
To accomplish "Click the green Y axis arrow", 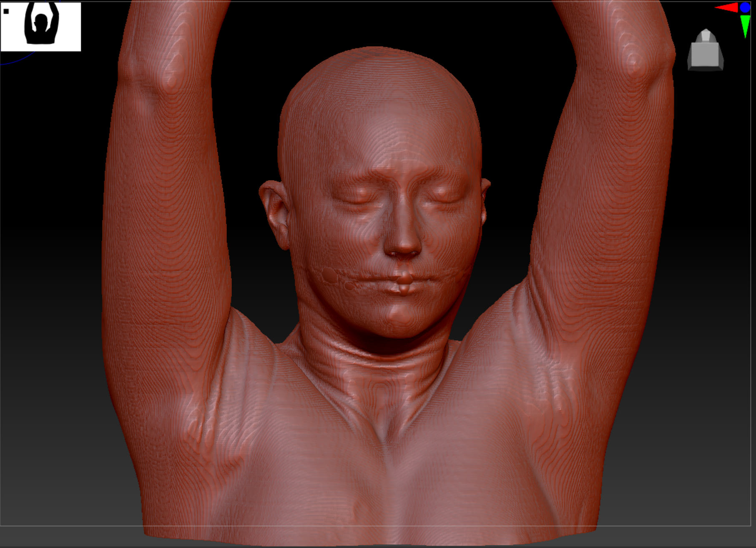I will [745, 26].
